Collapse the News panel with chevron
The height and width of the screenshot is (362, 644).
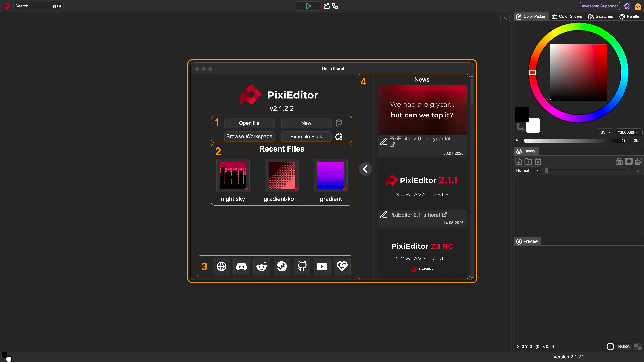tap(365, 169)
